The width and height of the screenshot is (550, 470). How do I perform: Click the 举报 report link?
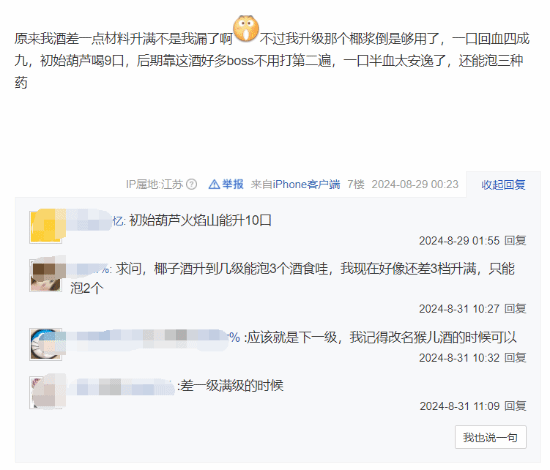[233, 184]
